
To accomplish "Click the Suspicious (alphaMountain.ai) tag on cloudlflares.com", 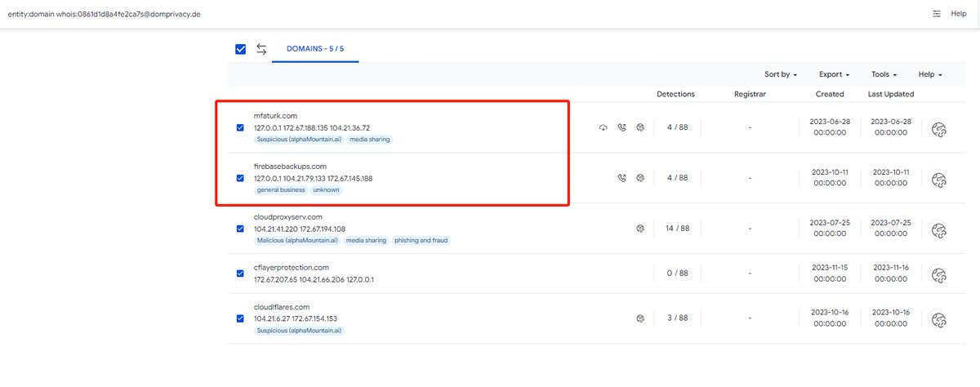I will [298, 331].
